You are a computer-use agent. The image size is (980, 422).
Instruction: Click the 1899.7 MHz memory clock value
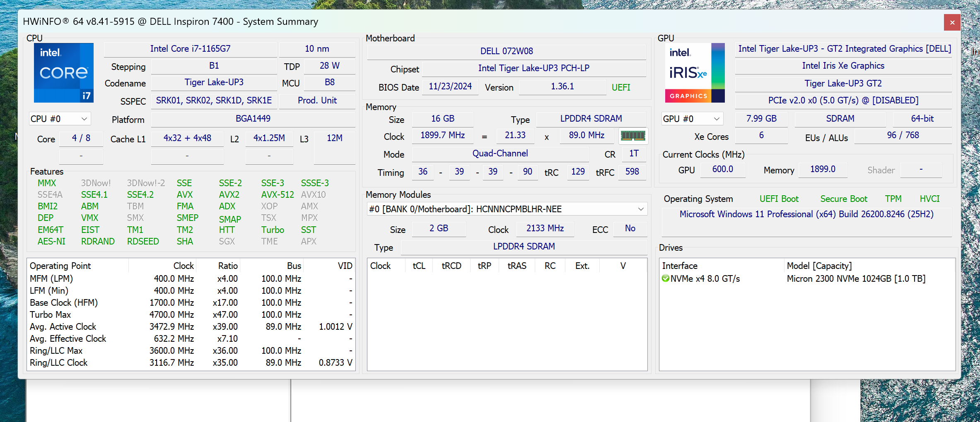[443, 135]
